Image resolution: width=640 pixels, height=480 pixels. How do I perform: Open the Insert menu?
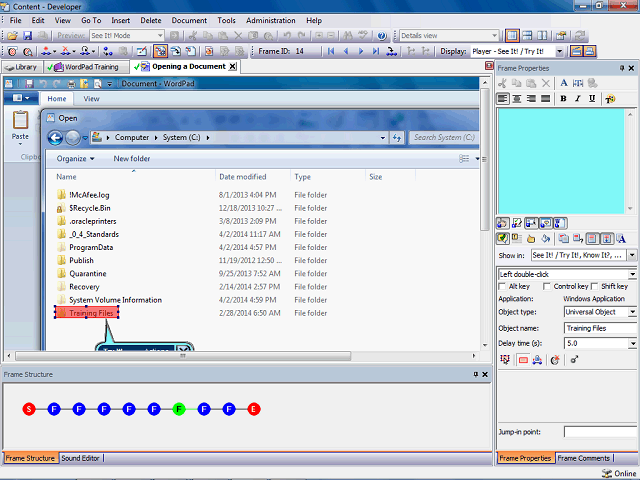point(121,20)
